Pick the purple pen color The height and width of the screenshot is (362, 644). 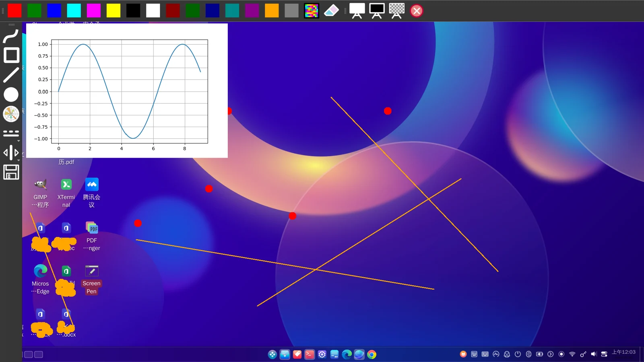252,10
